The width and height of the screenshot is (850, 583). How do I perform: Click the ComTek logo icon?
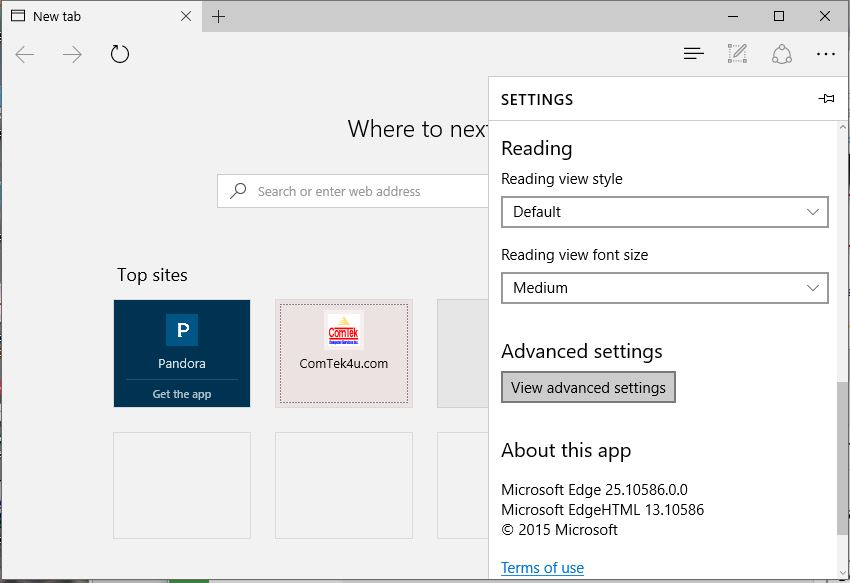pos(344,331)
